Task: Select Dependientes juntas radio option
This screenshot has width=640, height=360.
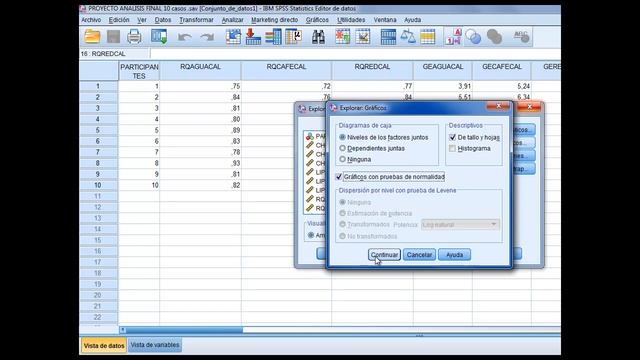Action: point(342,148)
